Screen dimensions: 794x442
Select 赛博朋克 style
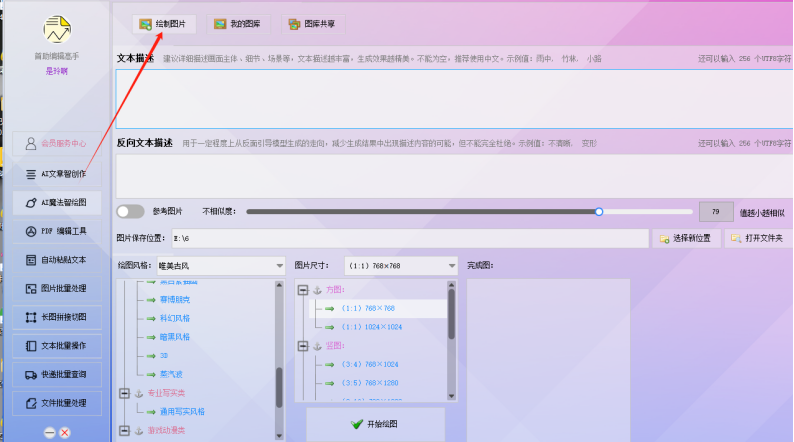tap(175, 300)
